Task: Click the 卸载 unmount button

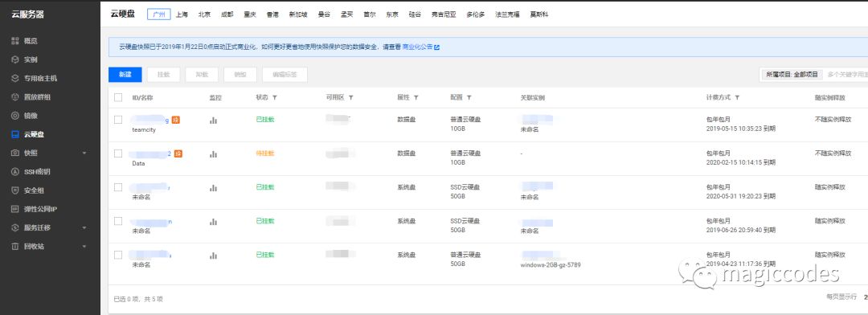Action: 202,75
